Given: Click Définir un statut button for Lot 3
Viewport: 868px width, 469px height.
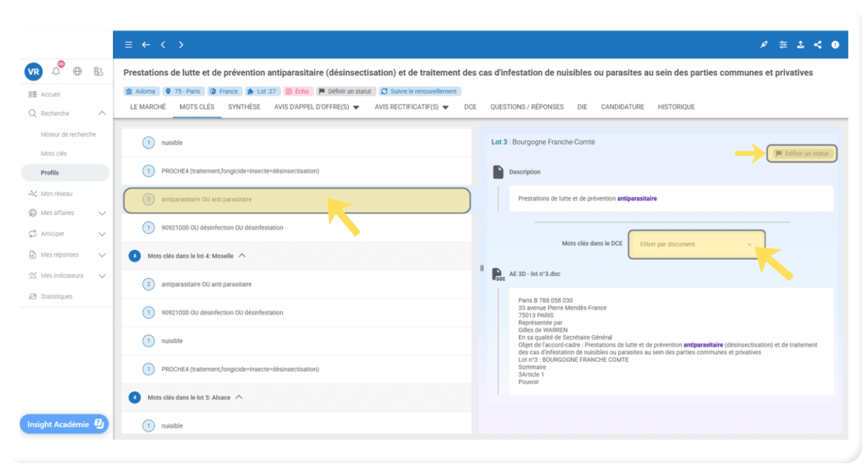Looking at the screenshot, I should coord(802,154).
